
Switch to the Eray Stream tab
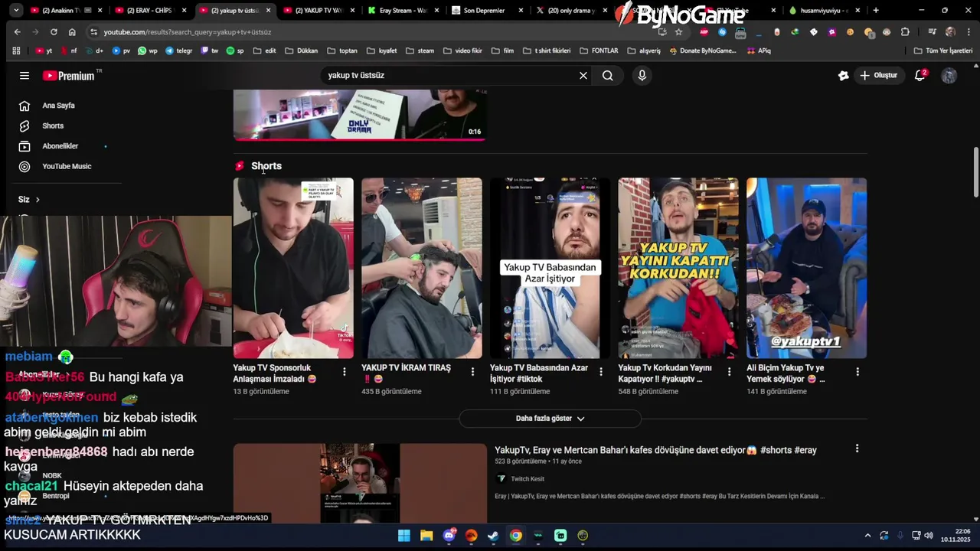coord(402,11)
